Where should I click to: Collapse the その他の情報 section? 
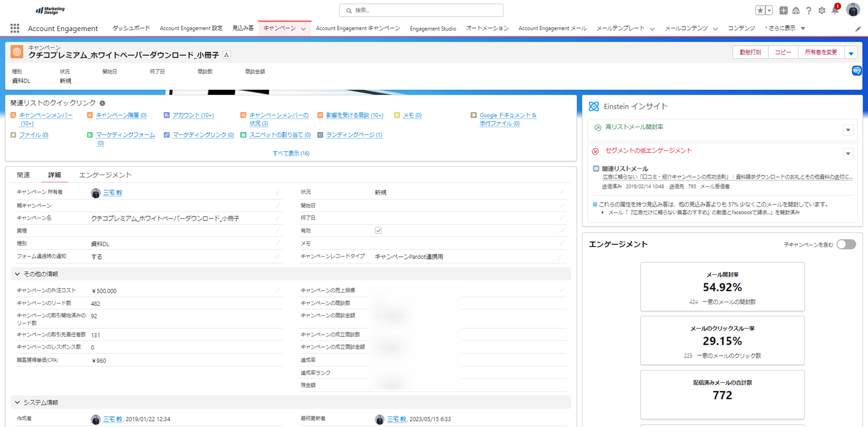click(x=18, y=274)
